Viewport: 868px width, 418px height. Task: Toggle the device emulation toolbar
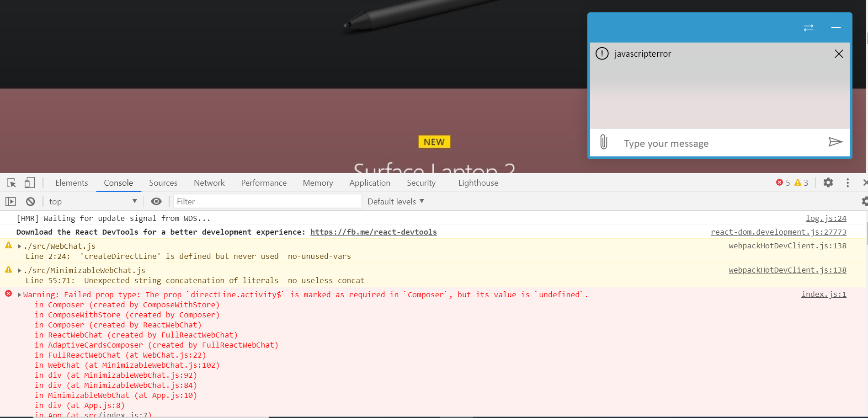[29, 182]
